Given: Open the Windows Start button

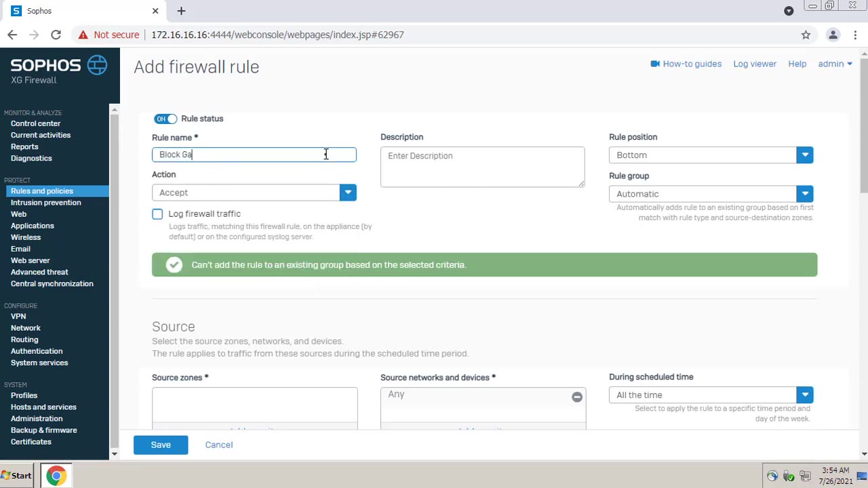Looking at the screenshot, I should click(17, 476).
